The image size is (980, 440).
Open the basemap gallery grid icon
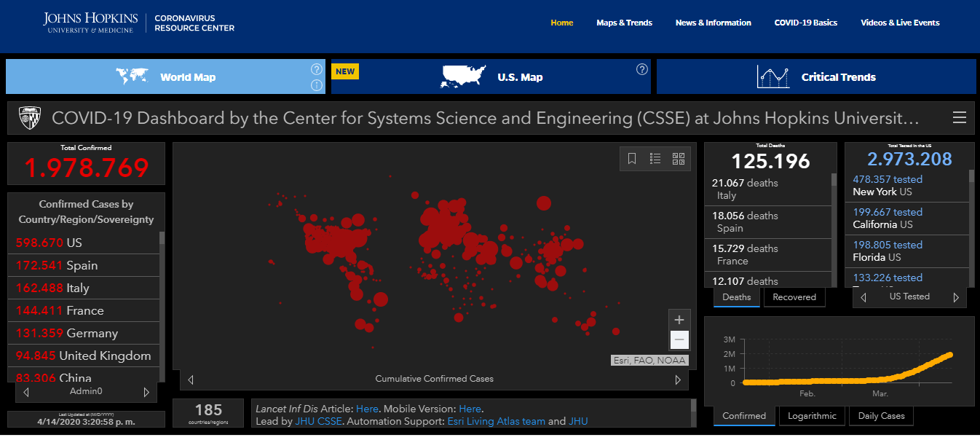coord(679,158)
